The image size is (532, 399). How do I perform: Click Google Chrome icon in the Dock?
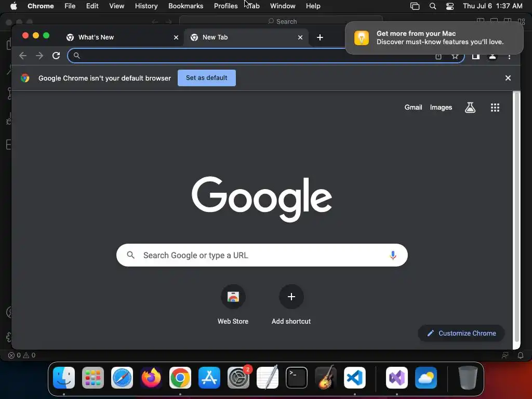[x=180, y=378]
